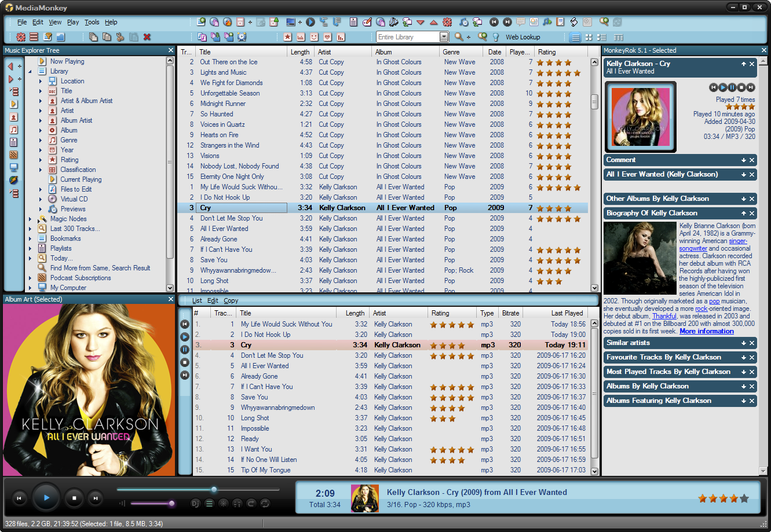
Task: Toggle Auto-DJ button in player bar
Action: 196,504
